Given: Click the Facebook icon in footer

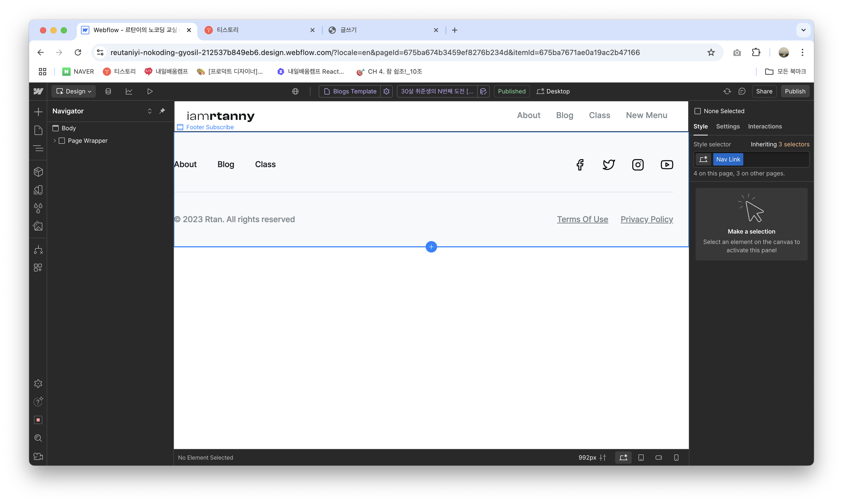Looking at the screenshot, I should [x=580, y=165].
